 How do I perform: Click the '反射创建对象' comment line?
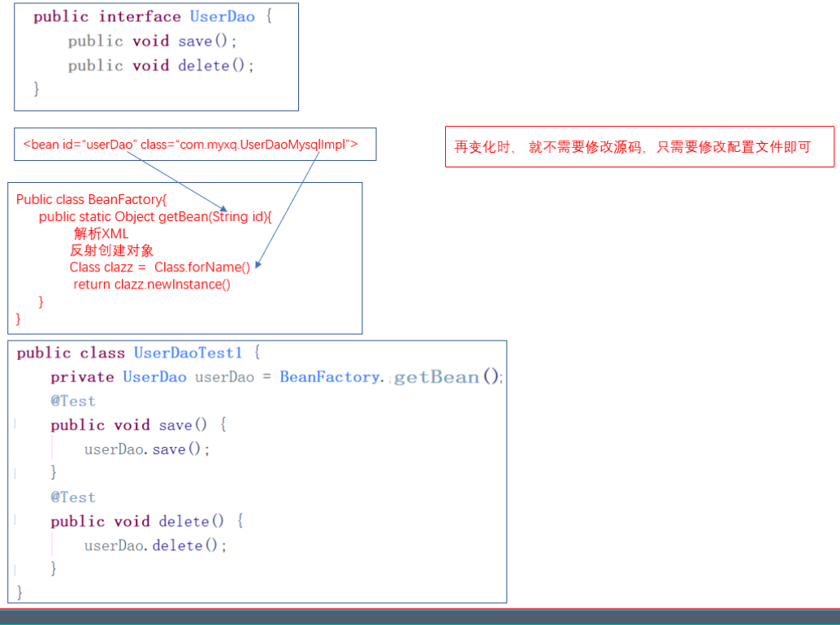[111, 250]
